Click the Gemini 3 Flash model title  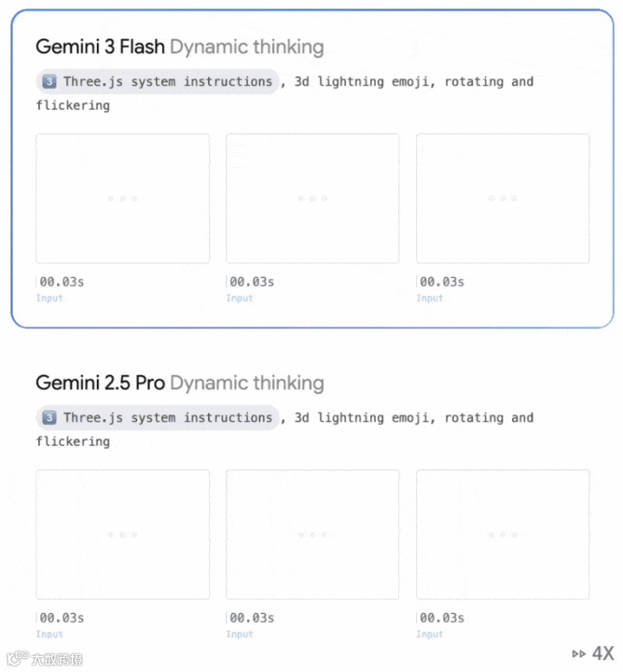pos(101,47)
